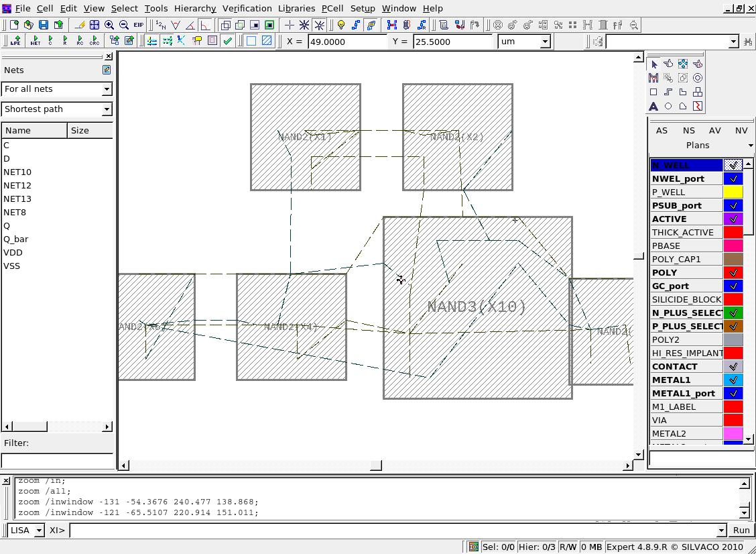The image size is (756, 554).
Task: Open the Verification menu
Action: pyautogui.click(x=247, y=8)
